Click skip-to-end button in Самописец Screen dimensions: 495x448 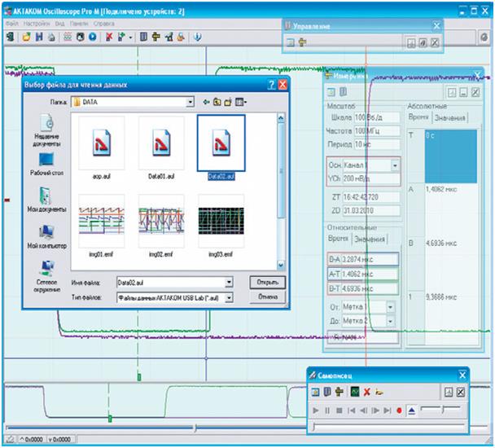388,411
